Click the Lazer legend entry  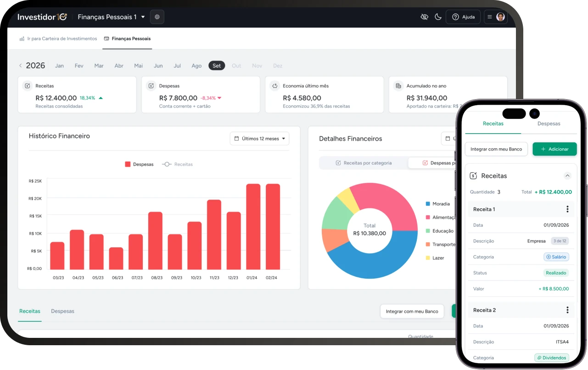coord(435,258)
